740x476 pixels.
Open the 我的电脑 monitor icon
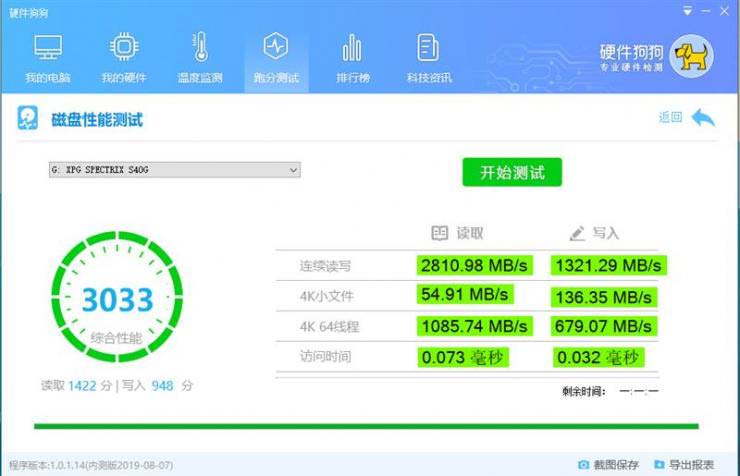[48, 48]
